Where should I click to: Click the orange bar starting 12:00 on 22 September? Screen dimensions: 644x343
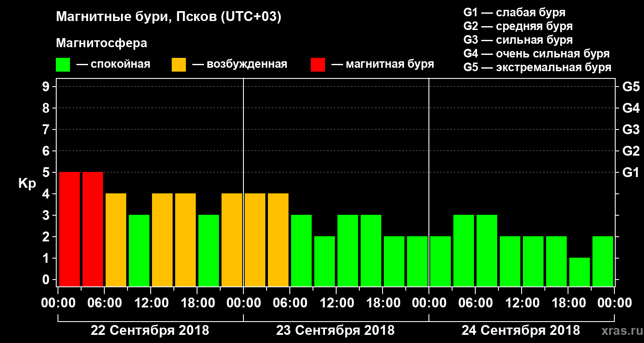[x=162, y=240]
